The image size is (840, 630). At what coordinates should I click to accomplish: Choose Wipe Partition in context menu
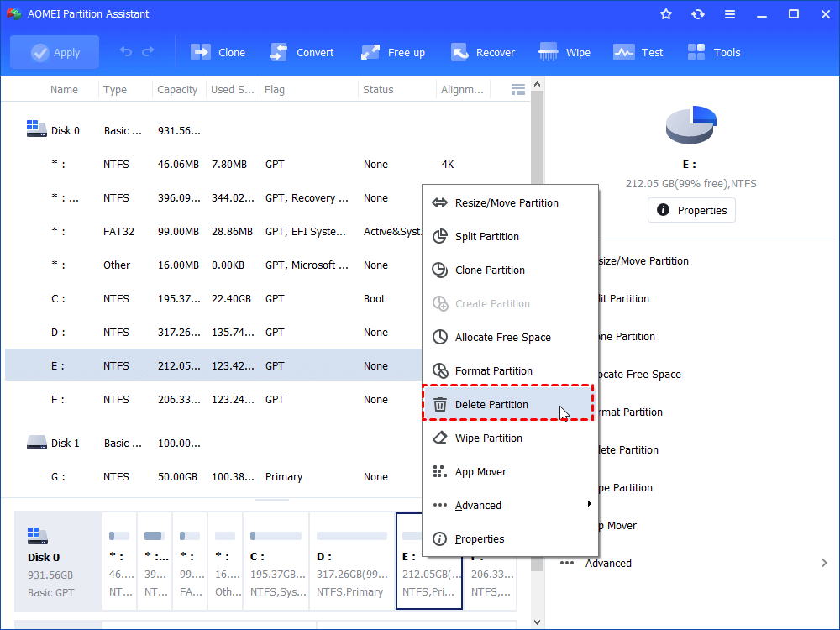pyautogui.click(x=510, y=438)
